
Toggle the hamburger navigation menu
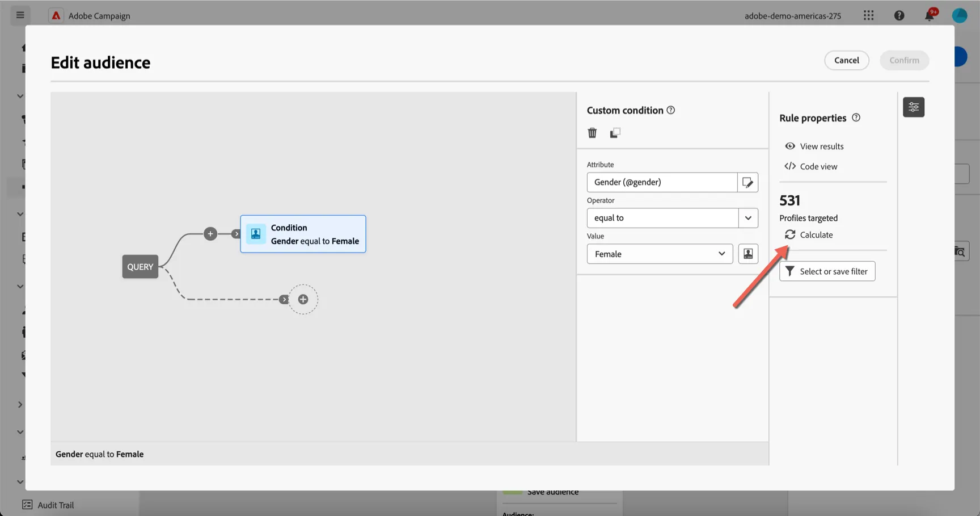pos(20,15)
